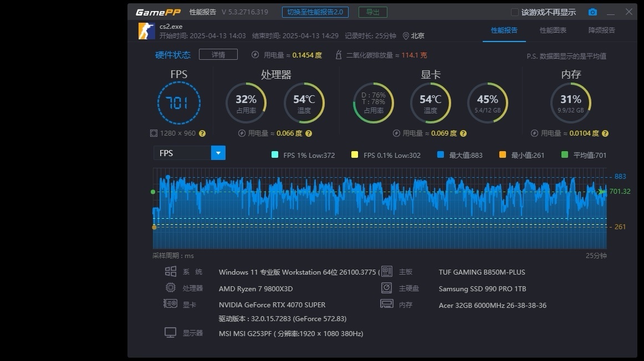Click the driver version 32.0.15.7283 text
Viewport: 644px width, 361px height.
click(x=283, y=319)
